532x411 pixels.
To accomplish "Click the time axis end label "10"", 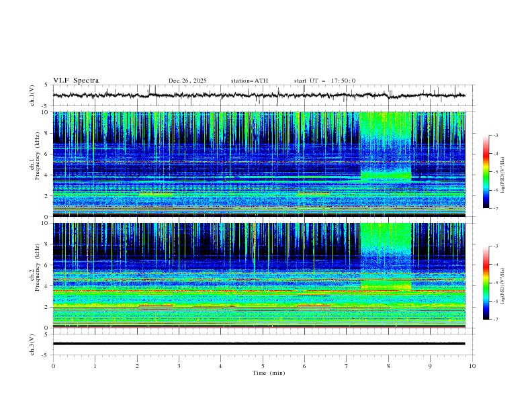I will coord(472,366).
